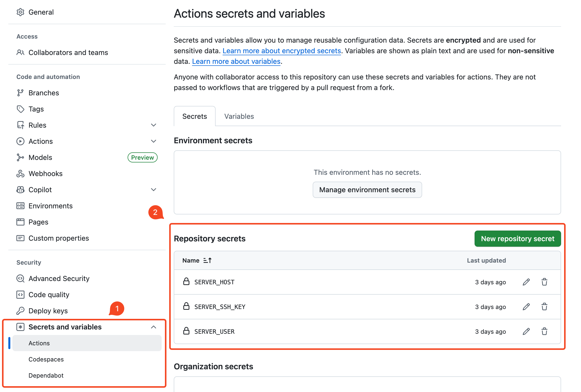Viewport: 581px width, 392px height.
Task: Delete the SERVER_HOST secret via trash icon
Action: pos(544,282)
